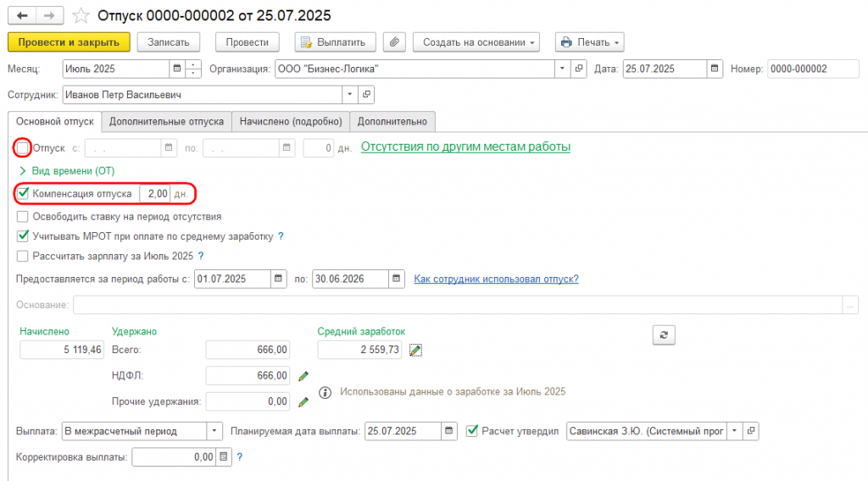Check Рассчитать зарплату за Июль 2025
The width and height of the screenshot is (868, 481).
click(x=23, y=256)
